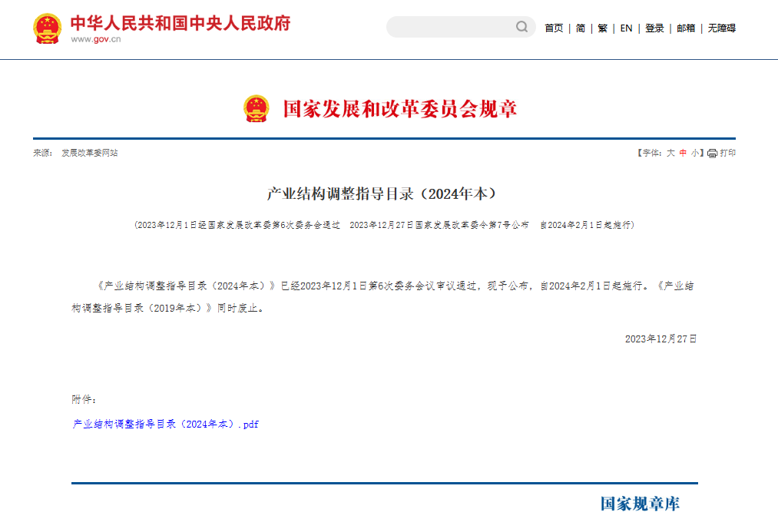
Task: Click the 中华人民共和国中央人民政府 site title
Action: click(180, 23)
